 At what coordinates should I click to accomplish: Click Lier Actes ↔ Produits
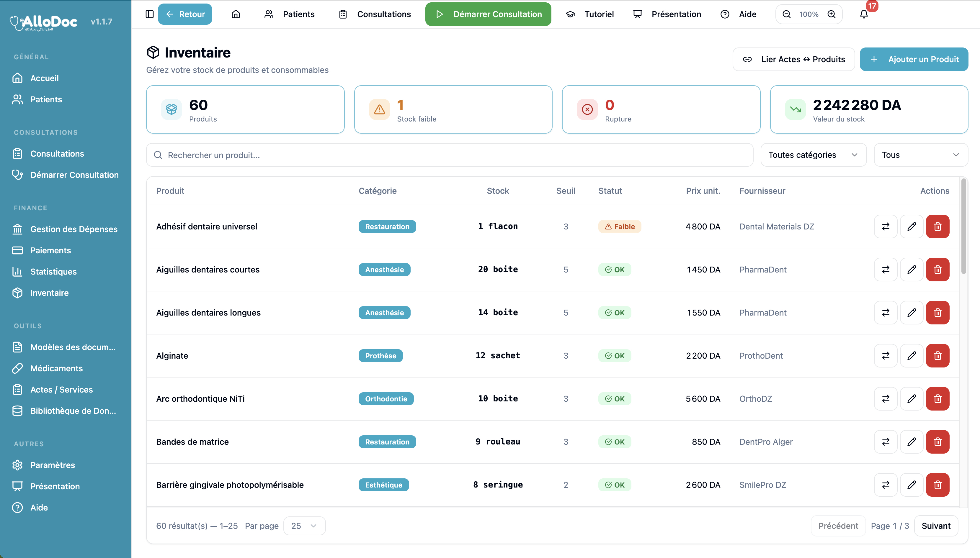point(793,59)
